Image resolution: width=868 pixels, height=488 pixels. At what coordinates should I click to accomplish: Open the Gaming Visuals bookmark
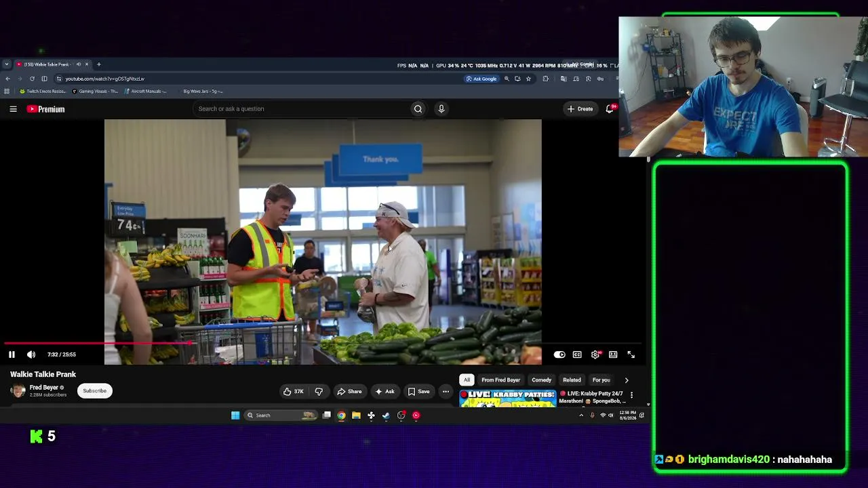pos(95,91)
